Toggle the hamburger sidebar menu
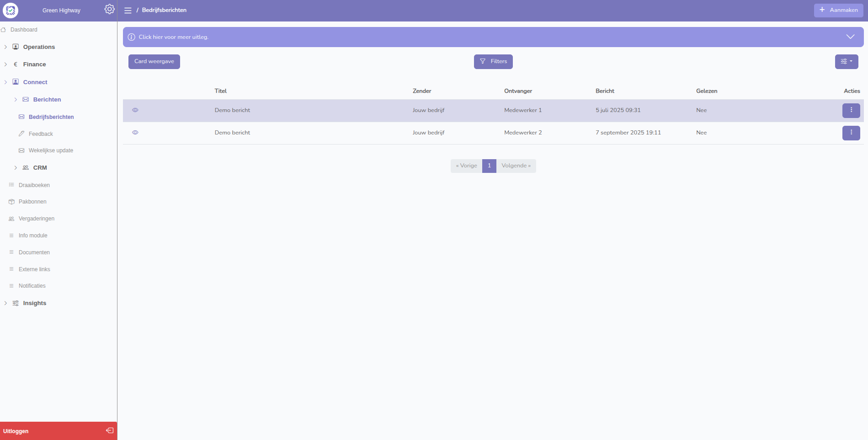Image resolution: width=868 pixels, height=440 pixels. [x=128, y=10]
